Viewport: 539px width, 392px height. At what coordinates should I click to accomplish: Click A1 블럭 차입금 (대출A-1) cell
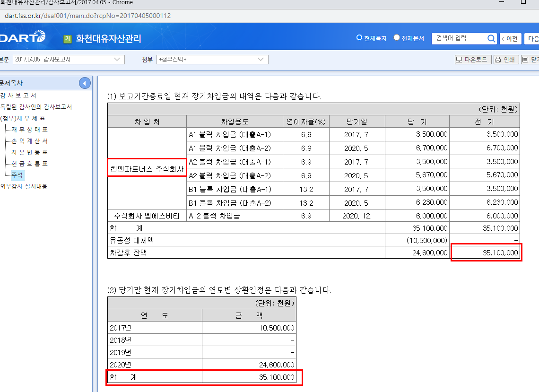pyautogui.click(x=235, y=134)
